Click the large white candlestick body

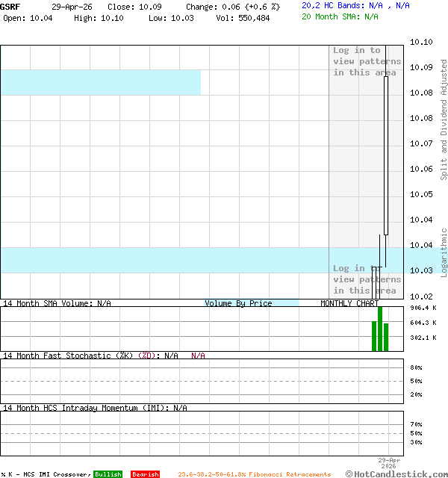coord(386,155)
